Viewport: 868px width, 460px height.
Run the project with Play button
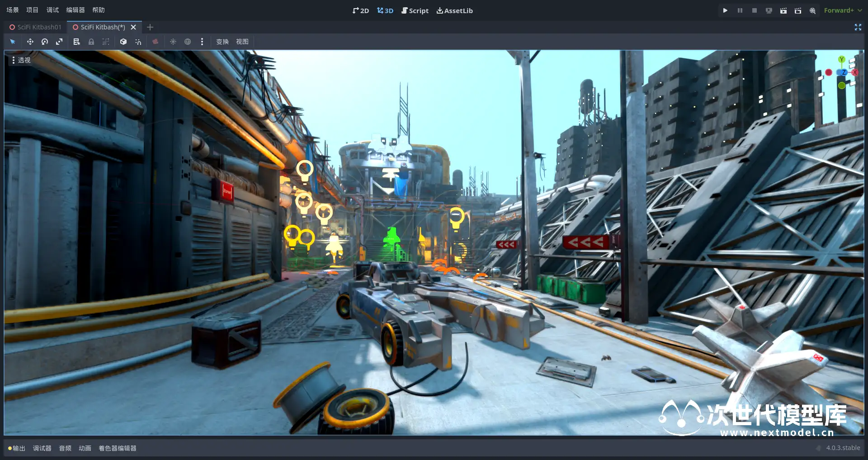(725, 10)
